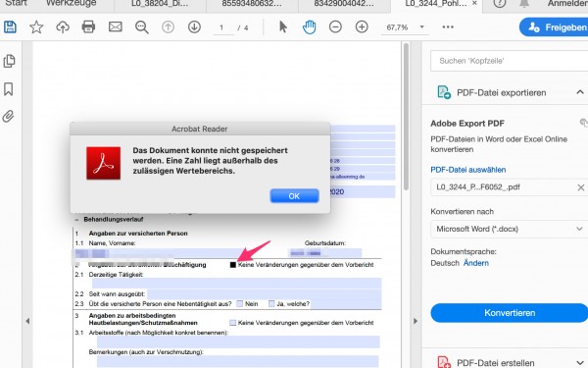Screen dimensions: 588x368
Task: Click the Anmelden sign-in button
Action: (x=567, y=3)
